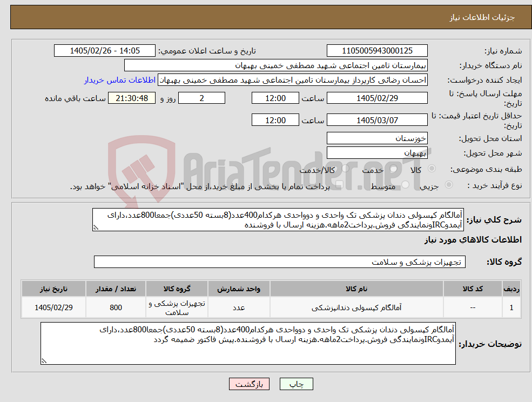The height and width of the screenshot is (402, 532).
Task: Select the جزیی purchase type radio
Action: pyautogui.click(x=448, y=184)
